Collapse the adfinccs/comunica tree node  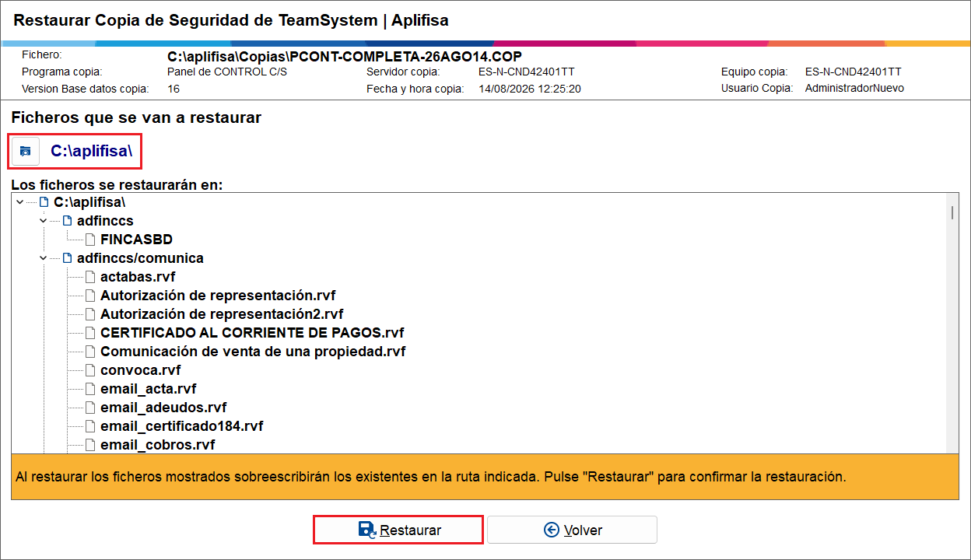tap(43, 258)
